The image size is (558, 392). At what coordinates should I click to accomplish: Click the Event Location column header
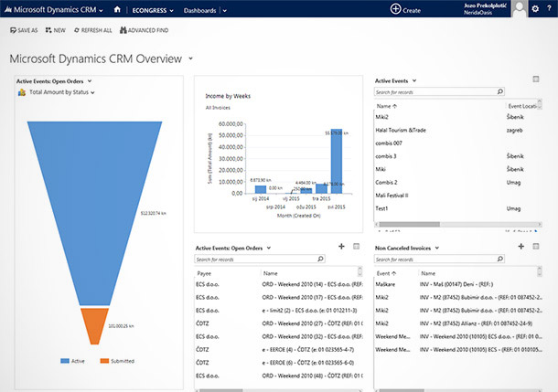click(x=521, y=106)
